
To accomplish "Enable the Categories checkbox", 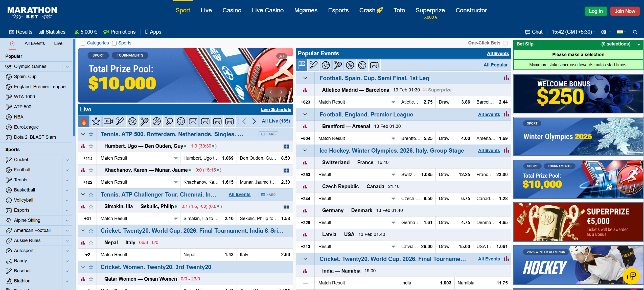I will tap(83, 43).
